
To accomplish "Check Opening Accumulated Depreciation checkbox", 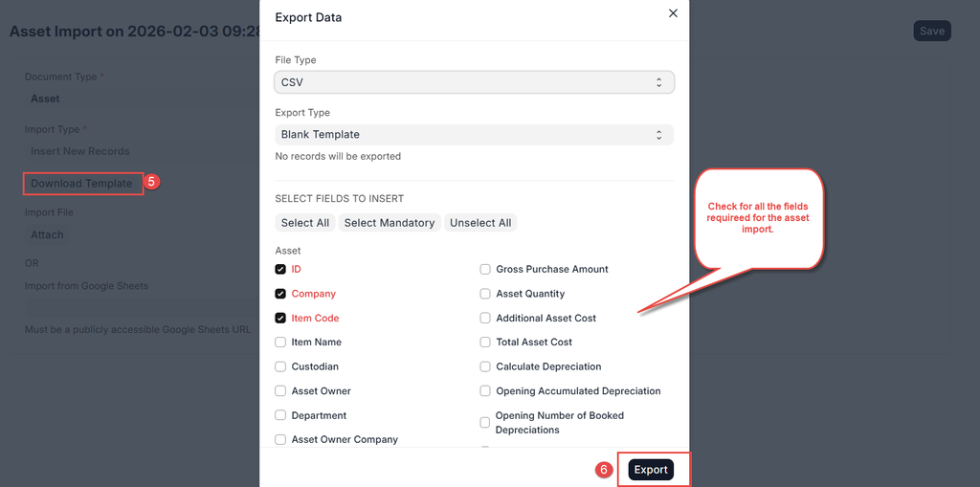I will click(x=486, y=390).
